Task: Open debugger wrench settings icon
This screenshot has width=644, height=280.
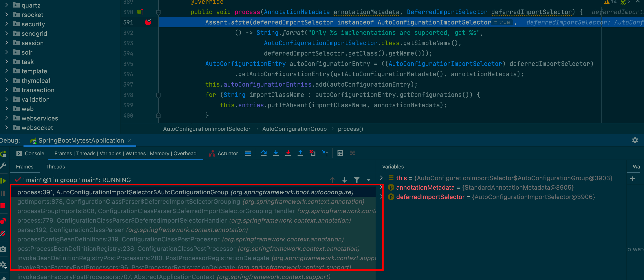Action: tap(3, 166)
